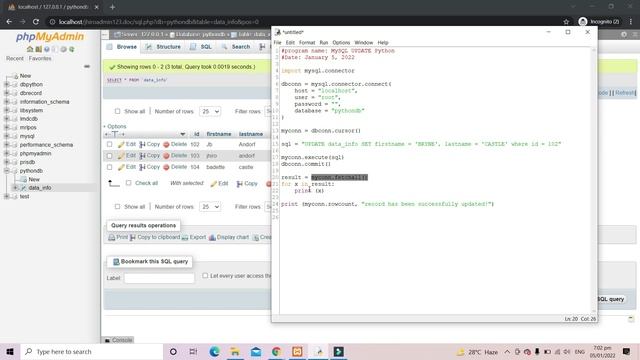This screenshot has height=360, width=640.
Task: Click the log out icon beside home
Action: click(x=38, y=49)
